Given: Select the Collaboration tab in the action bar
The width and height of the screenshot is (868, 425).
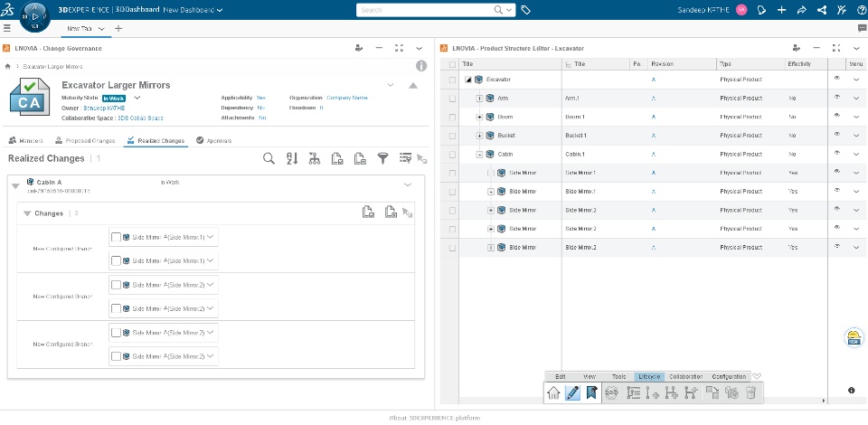Looking at the screenshot, I should pos(686,377).
